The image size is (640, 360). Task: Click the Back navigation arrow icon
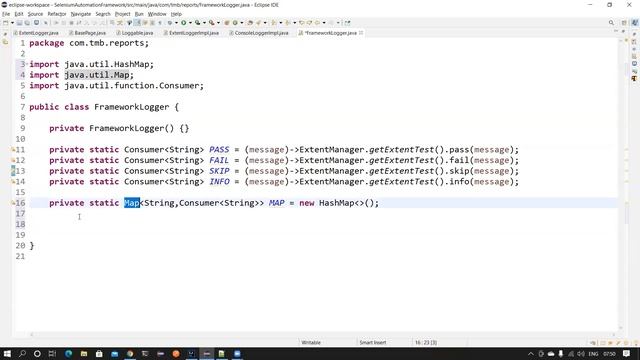[317, 23]
